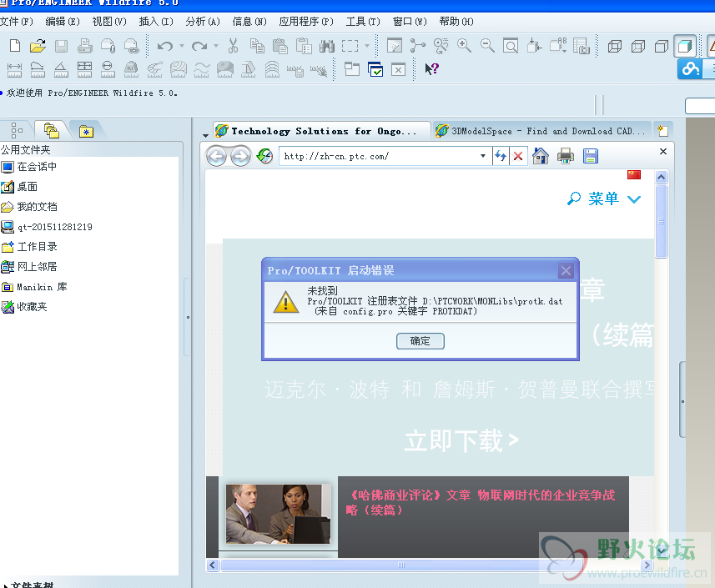Click the Zoom Out magnifier icon

pos(487,46)
